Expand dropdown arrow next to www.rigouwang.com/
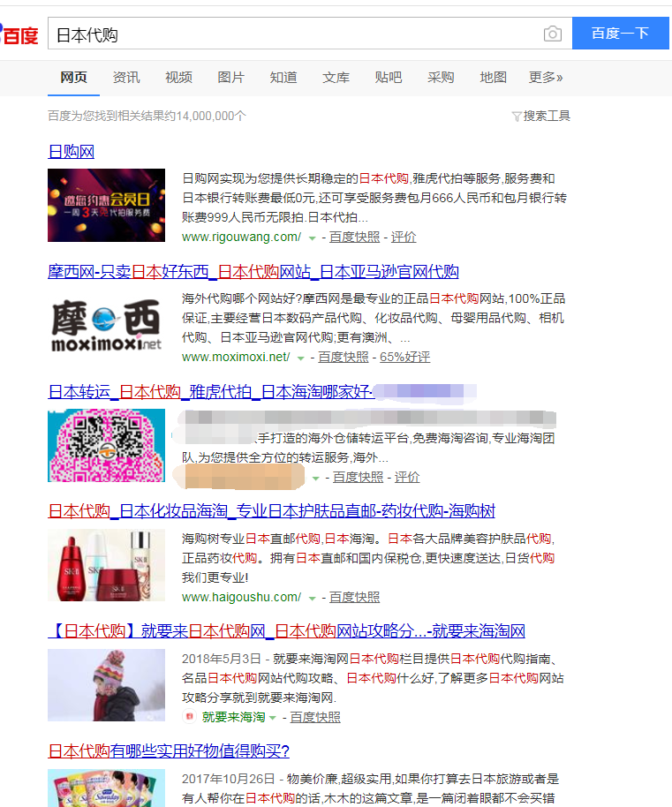This screenshot has height=807, width=672. (x=312, y=238)
